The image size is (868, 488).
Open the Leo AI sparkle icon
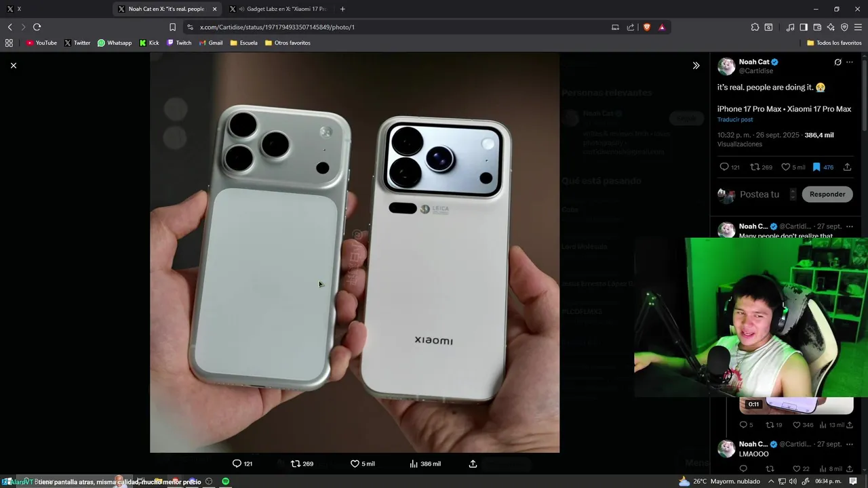click(x=831, y=27)
